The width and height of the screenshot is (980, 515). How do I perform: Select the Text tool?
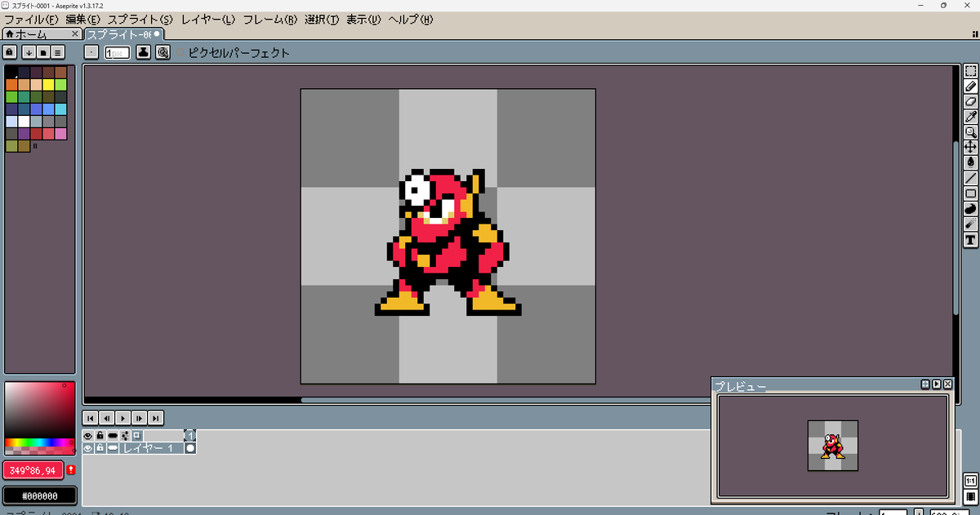pos(971,240)
